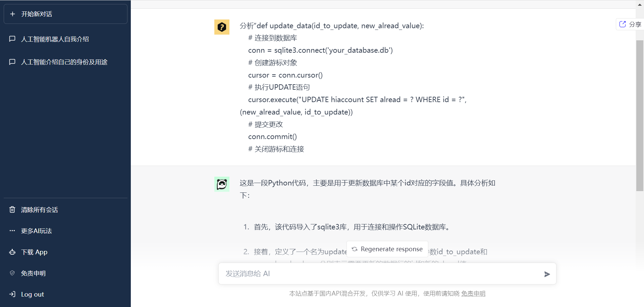Screen dimensions: 644x307
Task: Open the 人工智能介绍自己的身份及用途 conversation
Action: (64, 62)
